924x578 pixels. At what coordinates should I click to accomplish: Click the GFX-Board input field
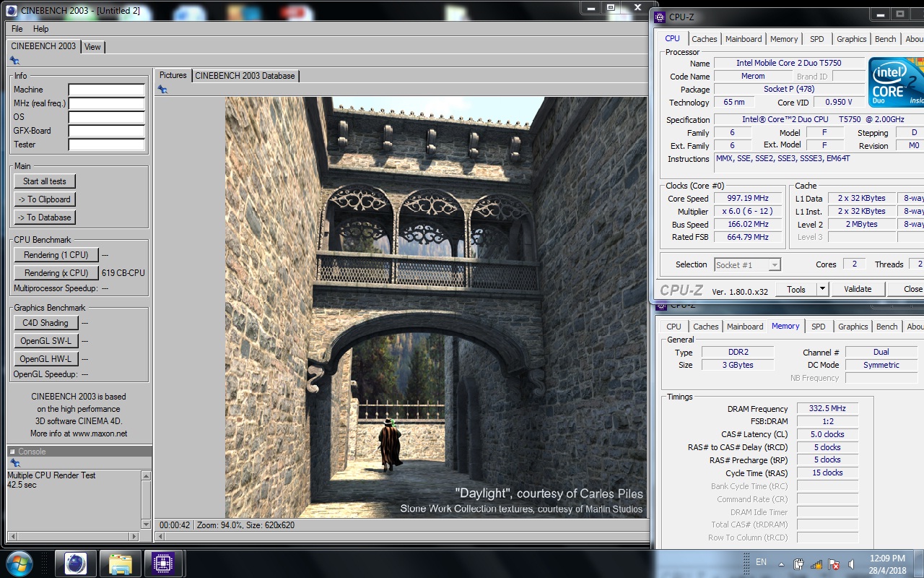tap(107, 131)
